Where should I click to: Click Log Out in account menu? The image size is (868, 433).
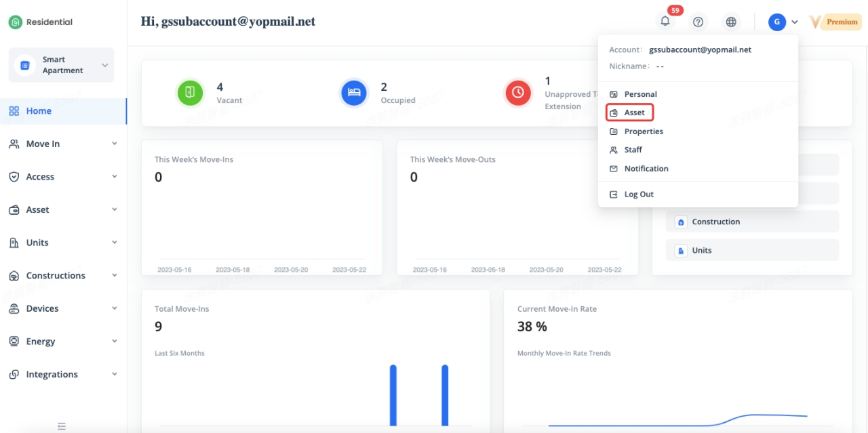(x=638, y=194)
